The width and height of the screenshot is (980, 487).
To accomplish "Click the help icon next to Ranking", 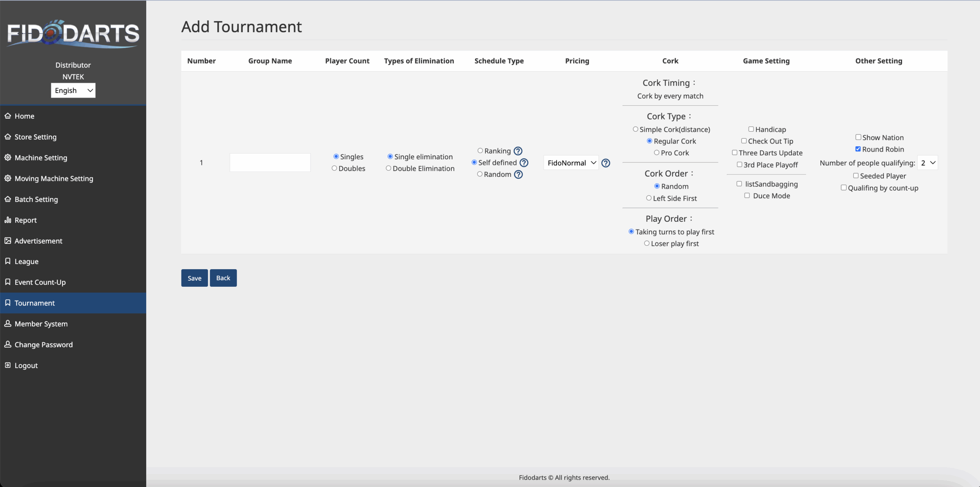I will click(518, 151).
